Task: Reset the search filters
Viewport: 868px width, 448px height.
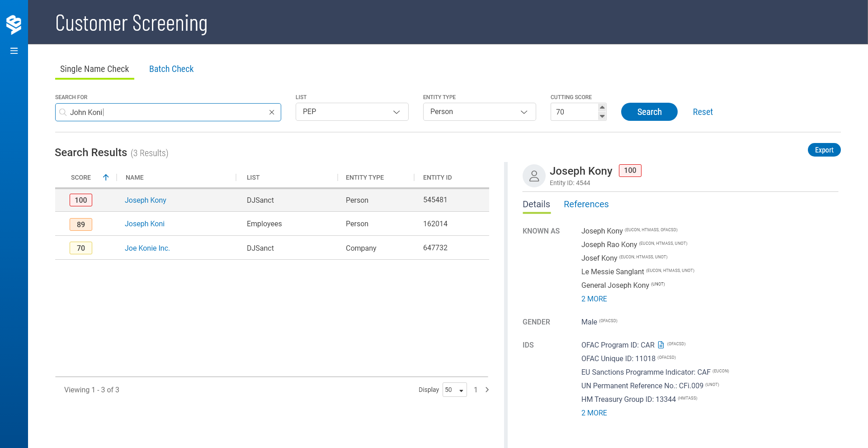Action: (703, 112)
